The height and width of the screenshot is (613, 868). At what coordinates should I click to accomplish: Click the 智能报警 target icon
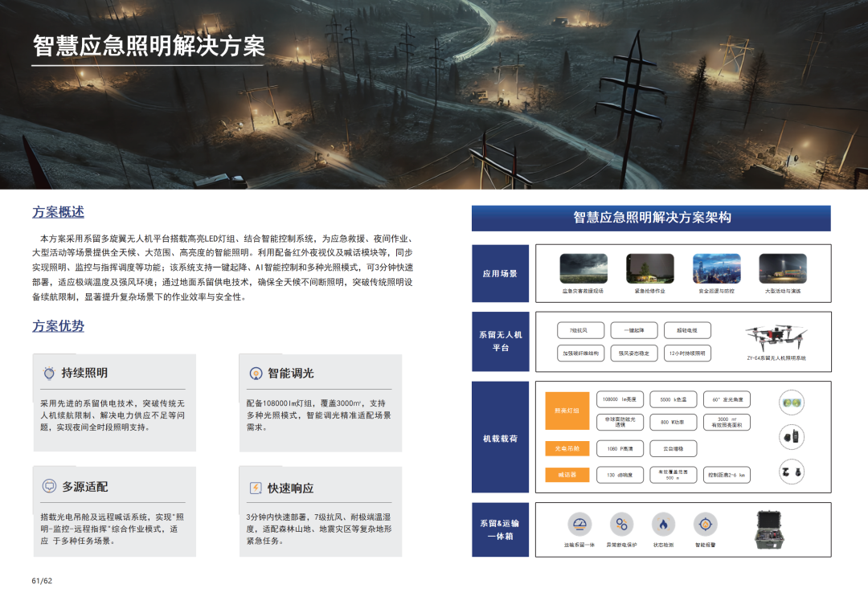[706, 525]
